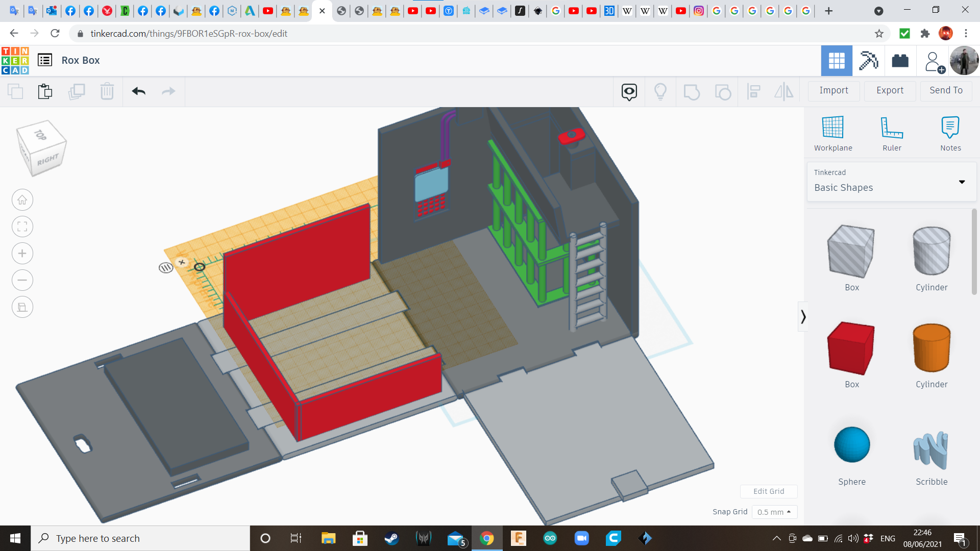Toggle Show all hidden lightbulb
Screen dimensions: 980x551
pos(660,91)
